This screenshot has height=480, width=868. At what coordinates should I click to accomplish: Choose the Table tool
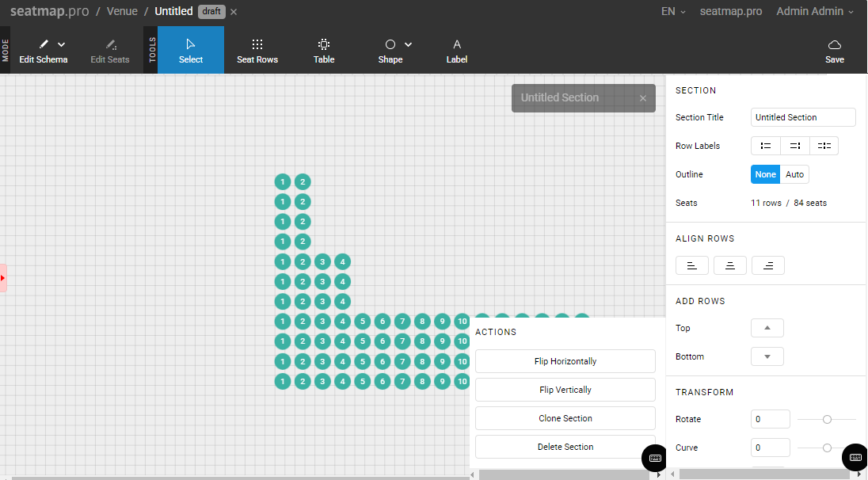(324, 51)
